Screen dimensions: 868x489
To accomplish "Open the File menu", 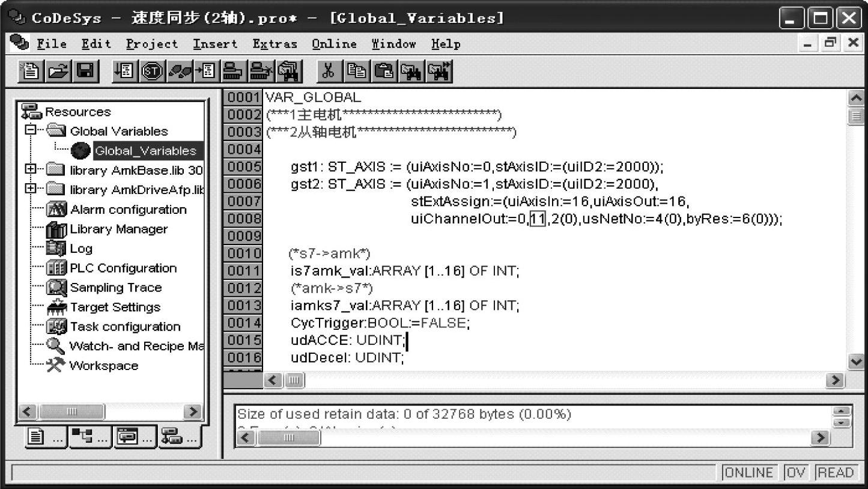I will [x=52, y=44].
